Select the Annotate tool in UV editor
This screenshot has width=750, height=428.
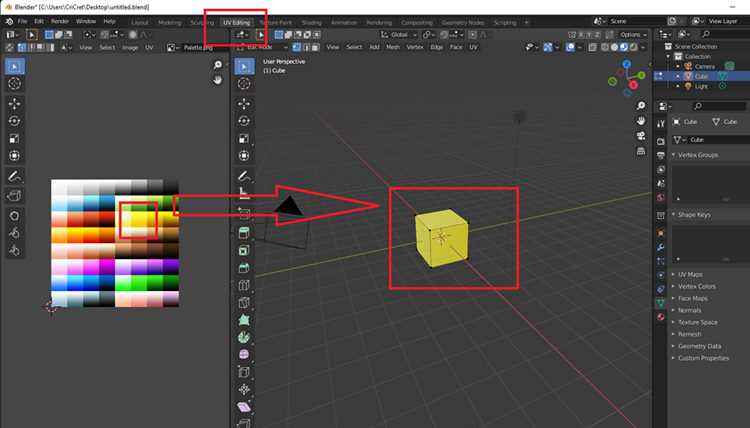pyautogui.click(x=14, y=176)
